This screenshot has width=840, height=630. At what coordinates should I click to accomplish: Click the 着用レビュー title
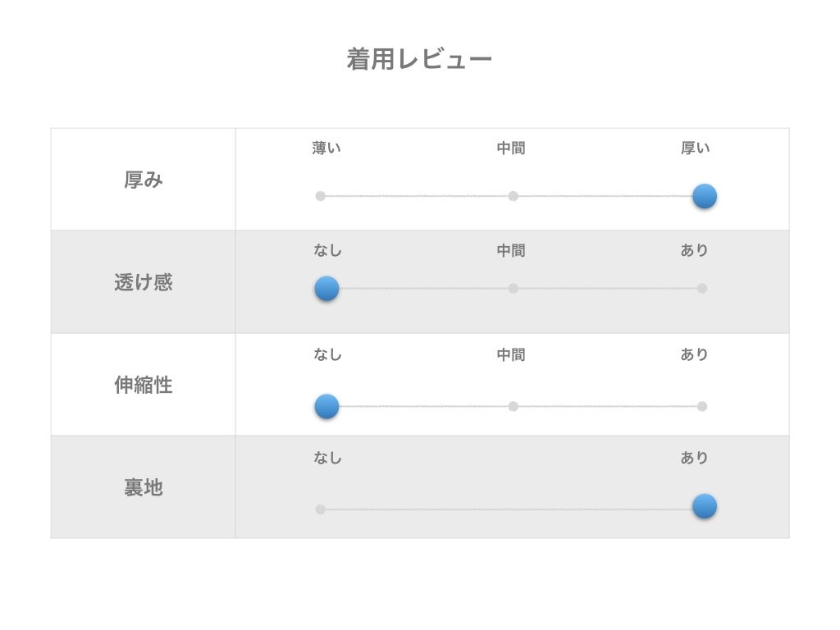point(419,59)
